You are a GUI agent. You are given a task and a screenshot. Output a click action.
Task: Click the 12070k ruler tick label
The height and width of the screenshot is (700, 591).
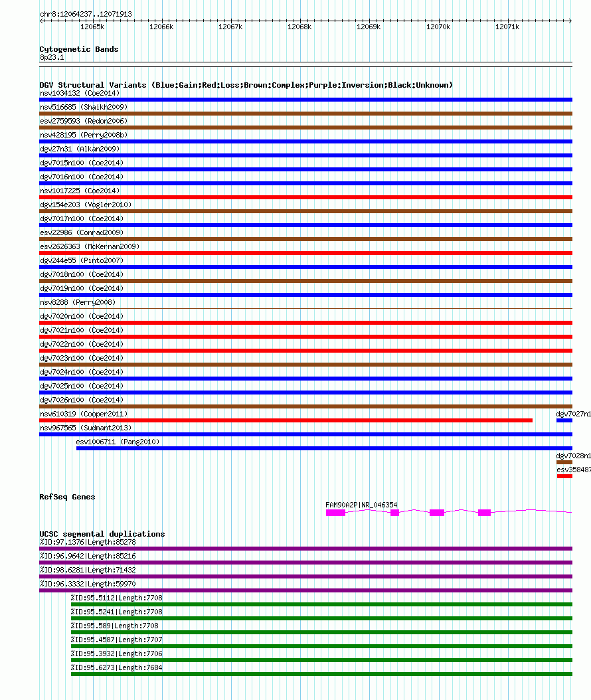pos(438,27)
